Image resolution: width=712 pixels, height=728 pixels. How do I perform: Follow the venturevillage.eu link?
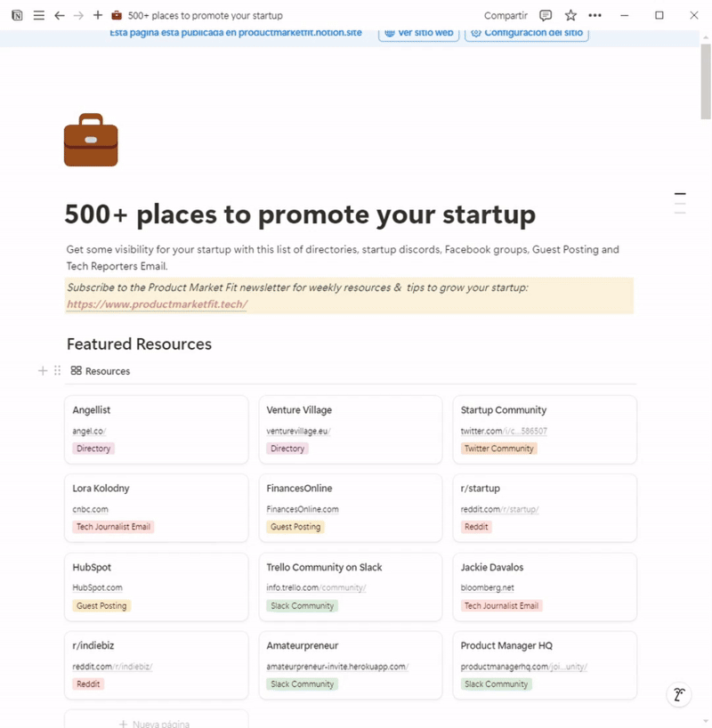click(298, 431)
